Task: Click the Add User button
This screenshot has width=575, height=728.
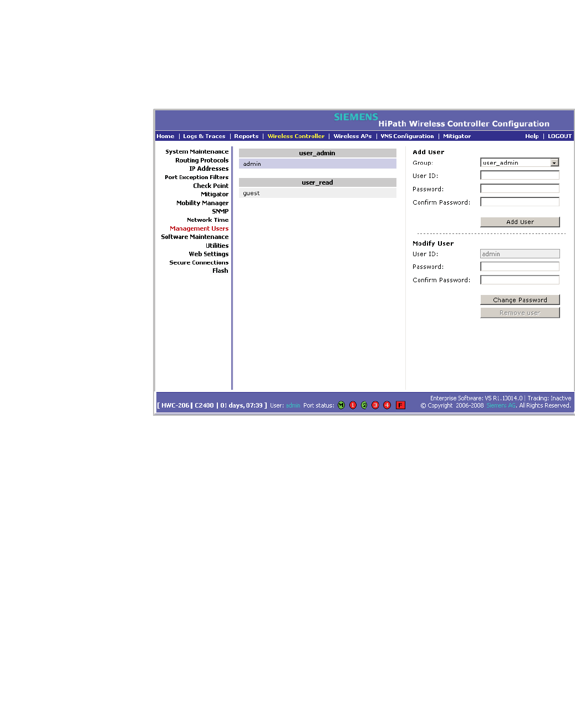Action: click(x=520, y=222)
